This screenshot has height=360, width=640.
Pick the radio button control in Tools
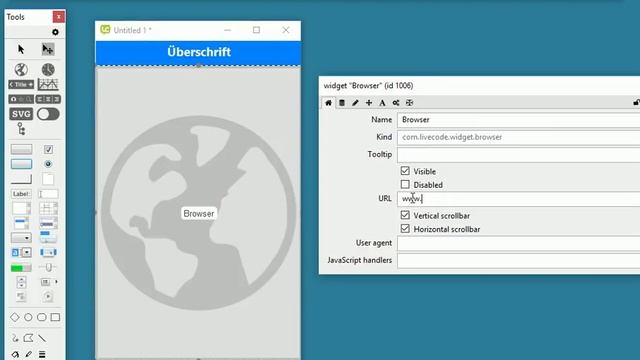click(48, 164)
